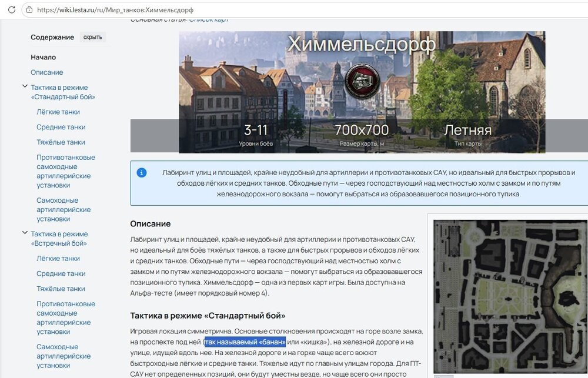Go to «Описание» in the contents sidebar
This screenshot has width=588, height=378.
coord(47,72)
